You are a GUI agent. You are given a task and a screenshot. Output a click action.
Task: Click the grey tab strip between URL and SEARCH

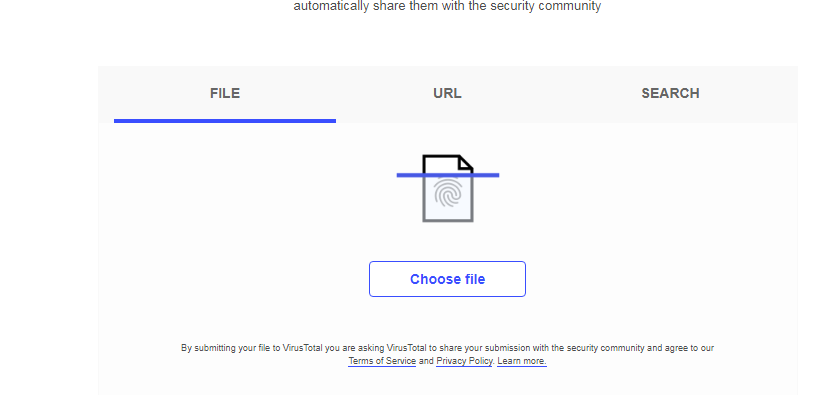pos(559,93)
